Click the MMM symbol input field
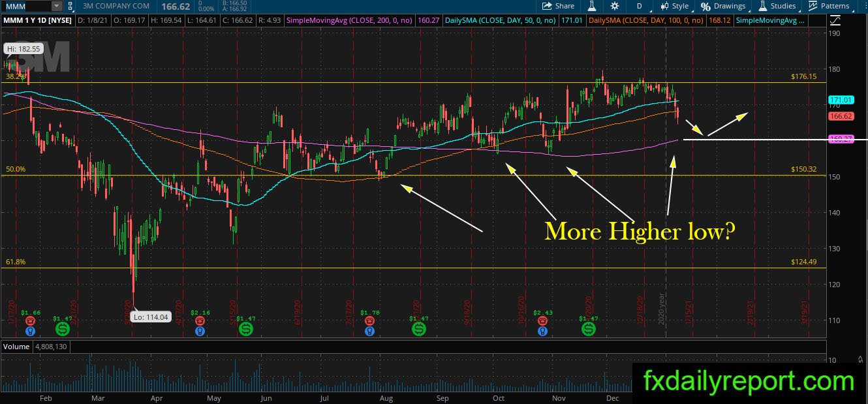This screenshot has height=404, width=868. click(26, 6)
